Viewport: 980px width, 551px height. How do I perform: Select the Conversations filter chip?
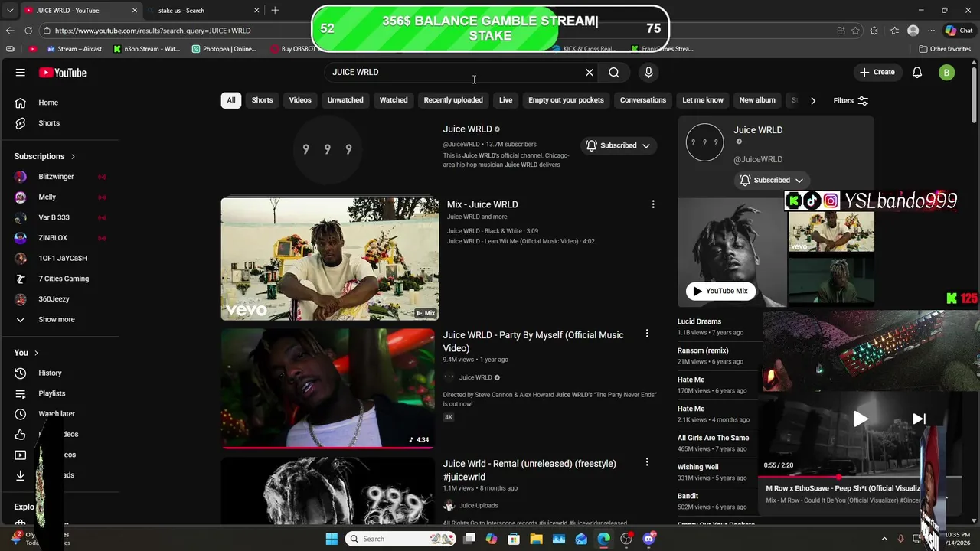pyautogui.click(x=643, y=100)
